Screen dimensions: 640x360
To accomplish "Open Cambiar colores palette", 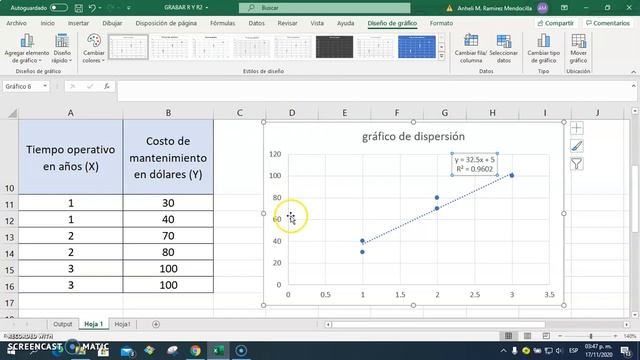I will [94, 49].
